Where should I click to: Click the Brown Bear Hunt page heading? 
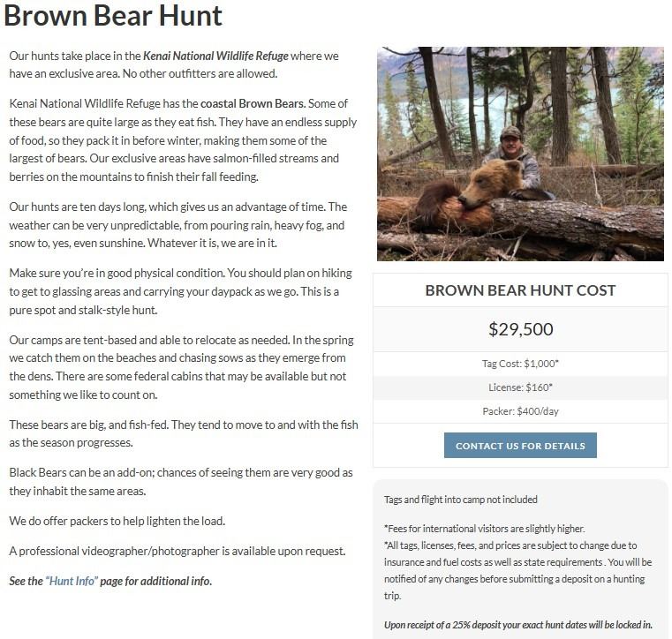click(x=113, y=15)
